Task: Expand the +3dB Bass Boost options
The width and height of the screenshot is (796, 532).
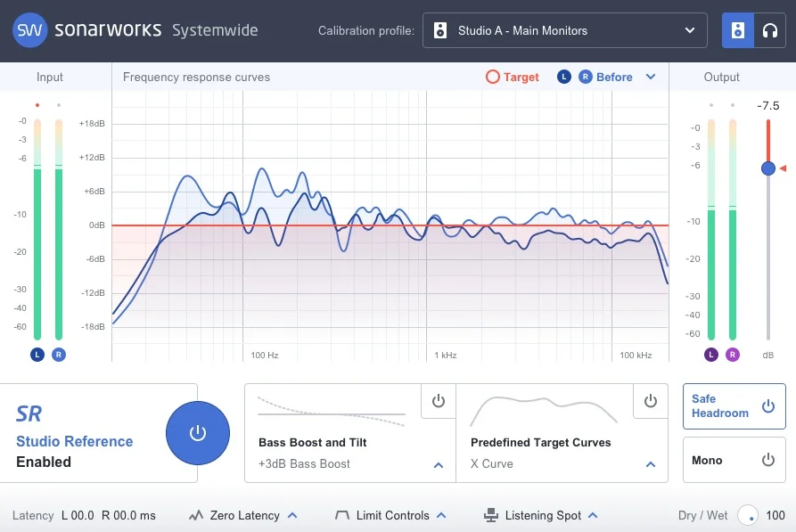Action: pyautogui.click(x=439, y=464)
